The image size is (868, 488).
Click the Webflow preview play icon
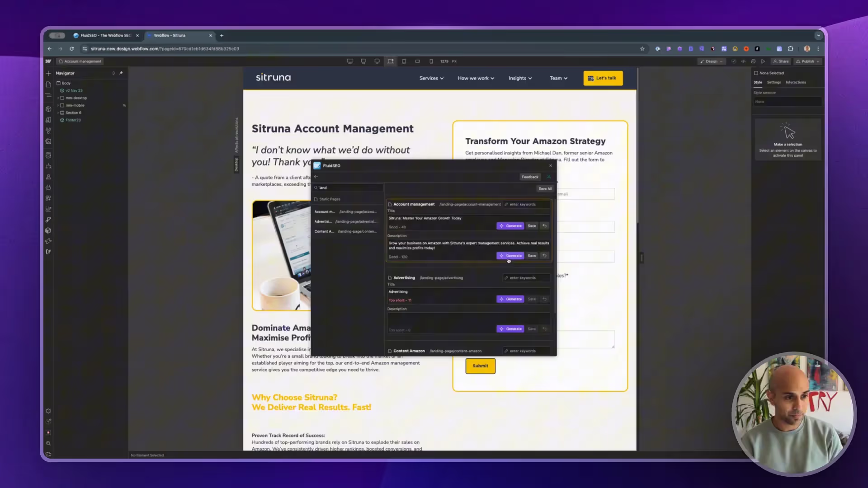coord(763,61)
